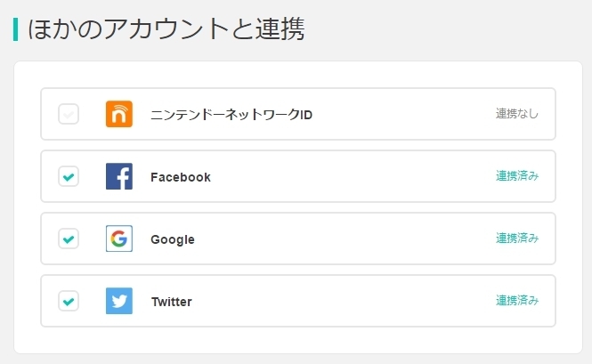The width and height of the screenshot is (592, 364).
Task: Click 連携なし status for Nintendo Network ID
Action: (517, 113)
